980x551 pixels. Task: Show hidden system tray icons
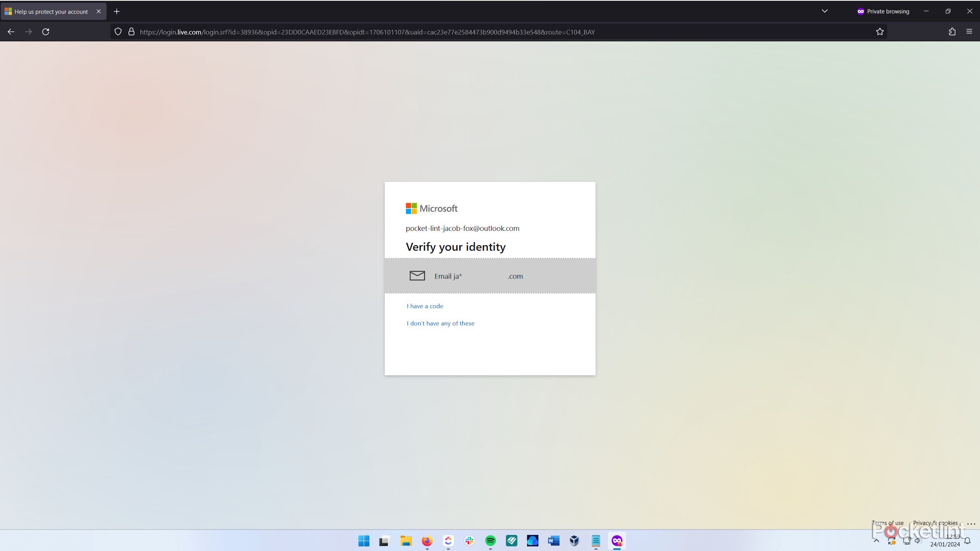(876, 541)
